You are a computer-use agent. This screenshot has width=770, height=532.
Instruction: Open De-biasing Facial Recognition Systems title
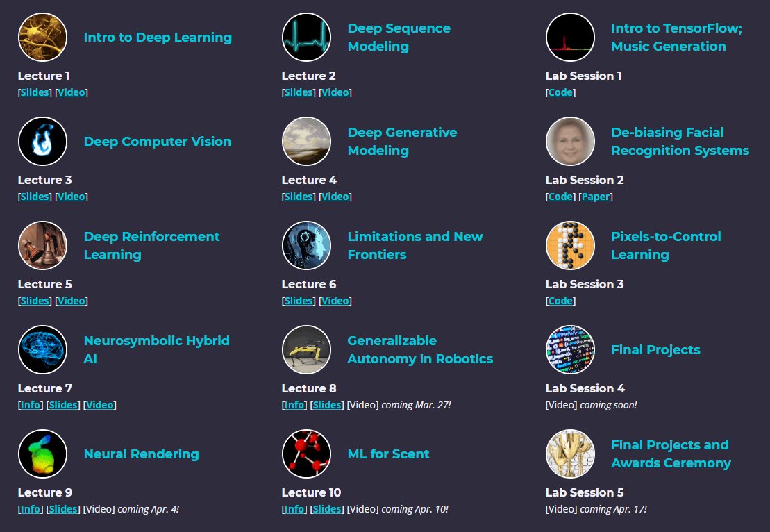(680, 142)
